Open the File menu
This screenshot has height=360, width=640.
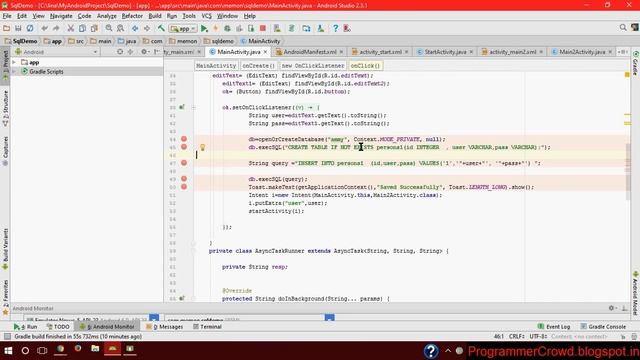click(x=7, y=16)
